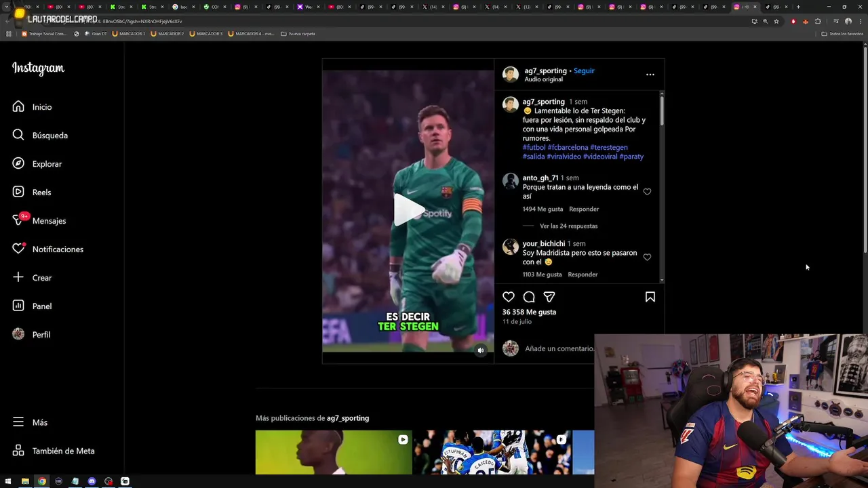
Task: Open a new browser tab
Action: (797, 7)
